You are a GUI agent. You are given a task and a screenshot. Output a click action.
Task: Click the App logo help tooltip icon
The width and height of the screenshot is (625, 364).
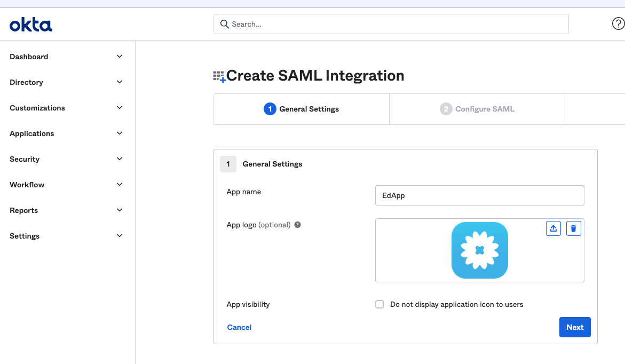pos(297,225)
